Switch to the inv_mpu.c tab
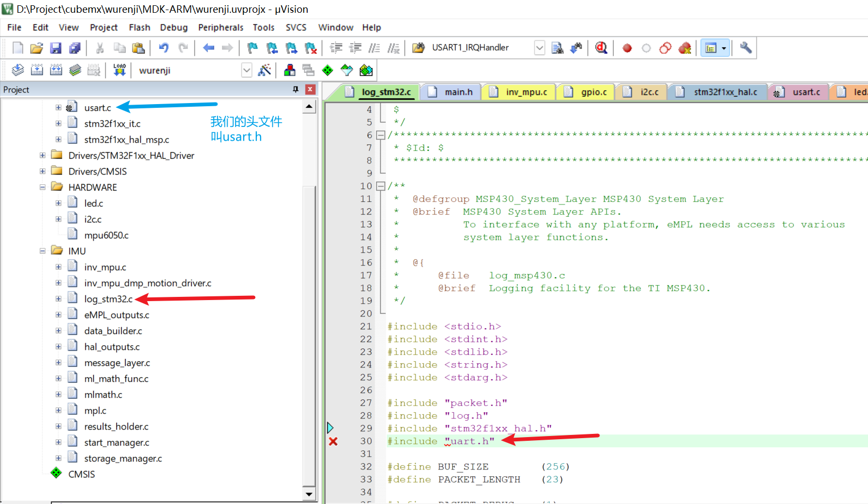Viewport: 868px width, 504px height. click(518, 92)
